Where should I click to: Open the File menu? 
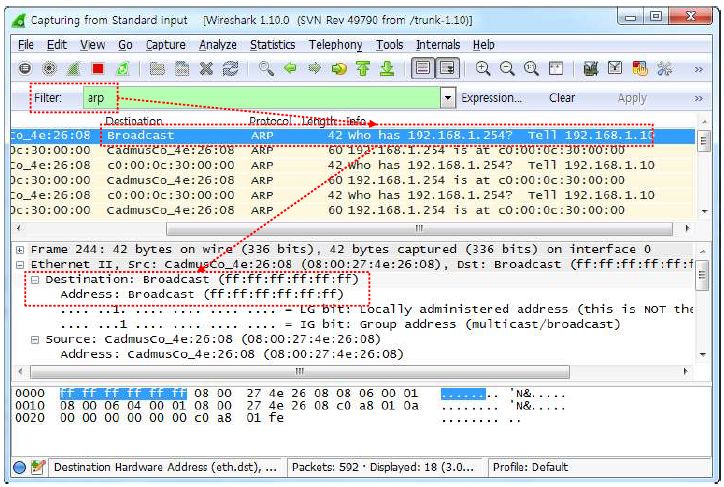click(x=26, y=45)
